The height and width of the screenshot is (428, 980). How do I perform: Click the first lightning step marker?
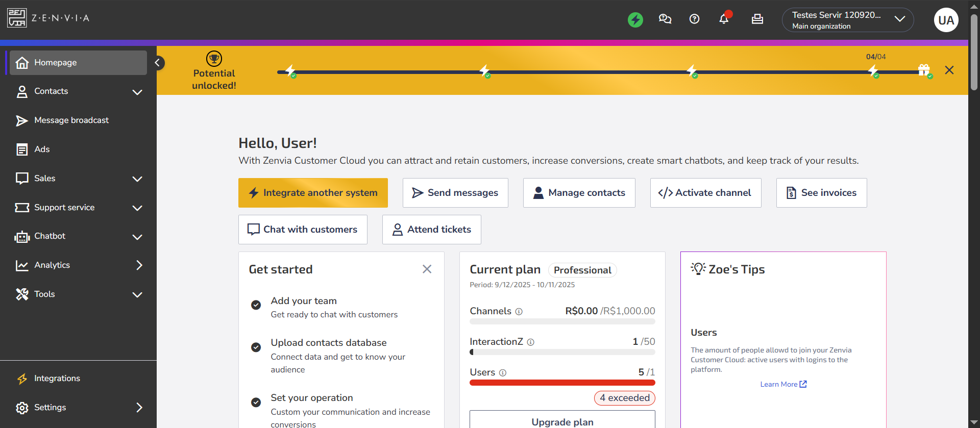(290, 71)
